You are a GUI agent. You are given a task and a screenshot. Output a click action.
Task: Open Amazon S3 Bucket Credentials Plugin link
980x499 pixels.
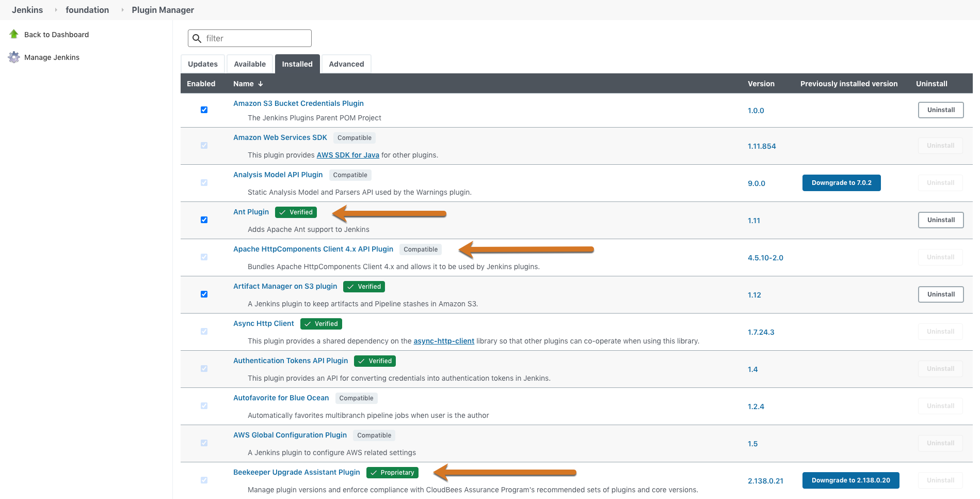[298, 103]
